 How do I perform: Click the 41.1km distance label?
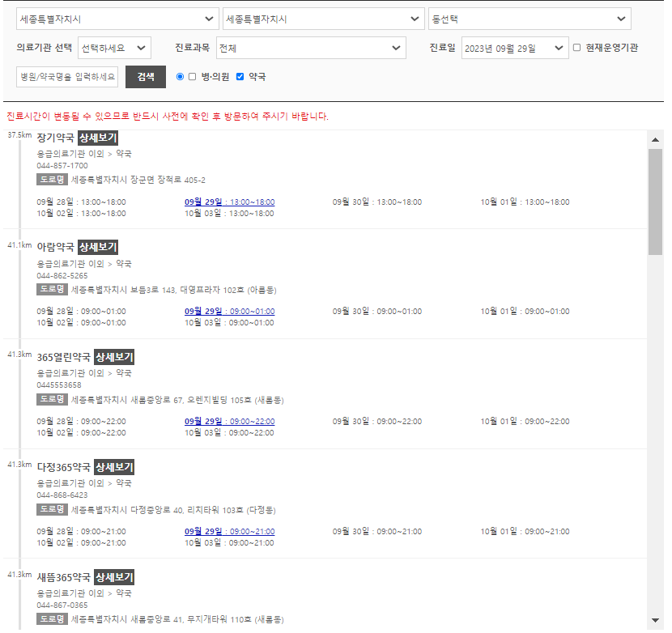click(19, 245)
